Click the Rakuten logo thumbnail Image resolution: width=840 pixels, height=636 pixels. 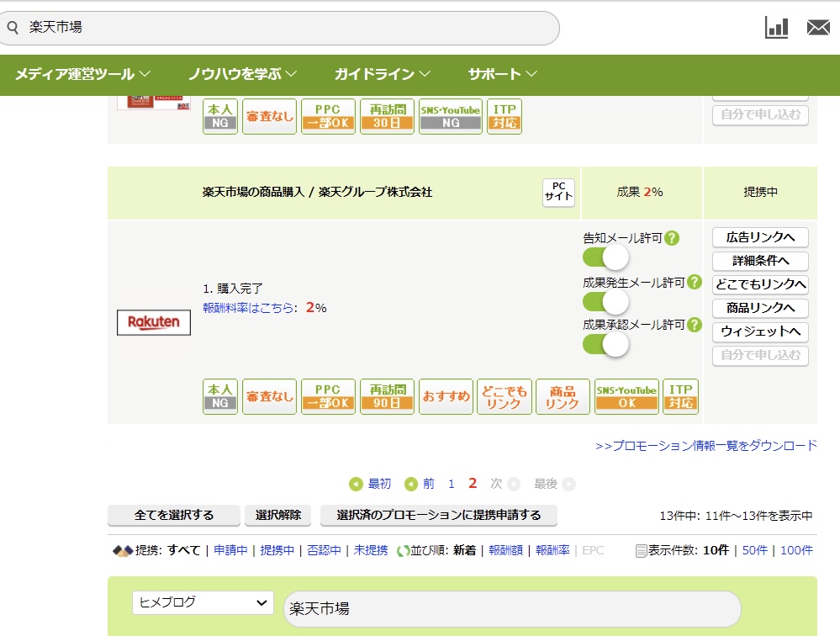click(x=154, y=322)
